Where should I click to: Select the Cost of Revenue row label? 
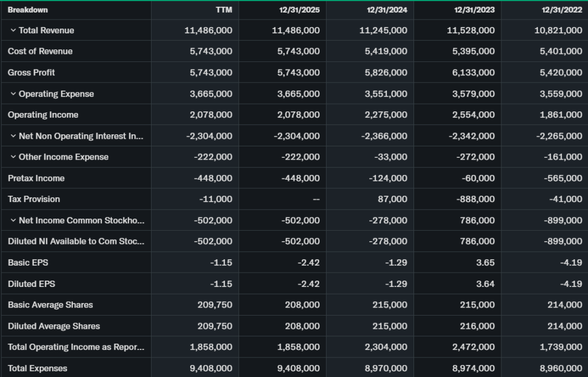tap(40, 52)
